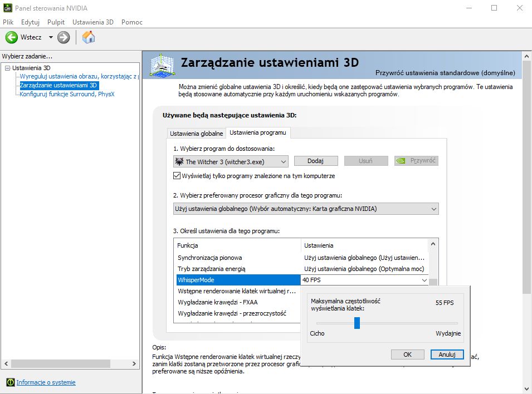
Task: Open Konfiguruj funkcje Surround, PhysX
Action: pyautogui.click(x=67, y=94)
